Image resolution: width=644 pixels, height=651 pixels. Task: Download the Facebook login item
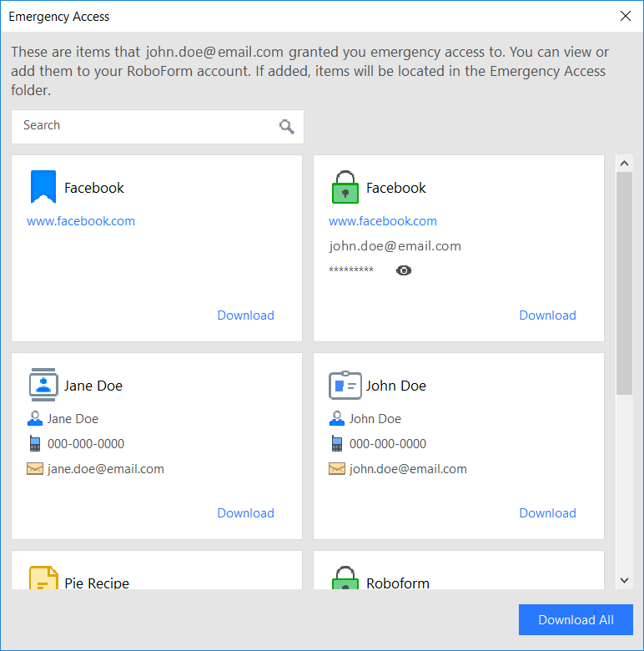point(548,315)
